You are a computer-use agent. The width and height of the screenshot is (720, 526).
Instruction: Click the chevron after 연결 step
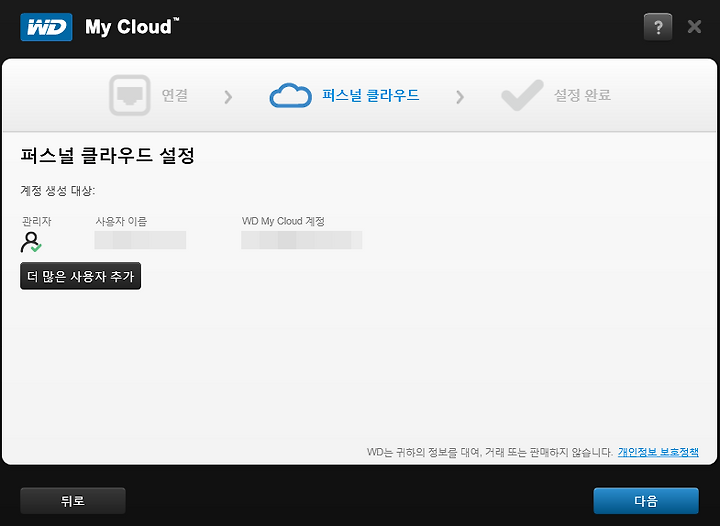pyautogui.click(x=228, y=97)
